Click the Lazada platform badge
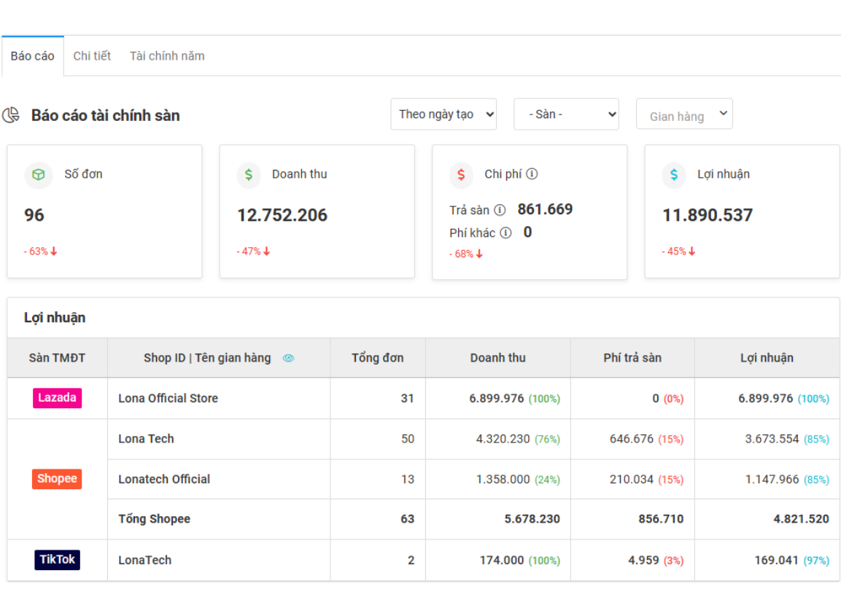This screenshot has height=616, width=841. pos(57,398)
